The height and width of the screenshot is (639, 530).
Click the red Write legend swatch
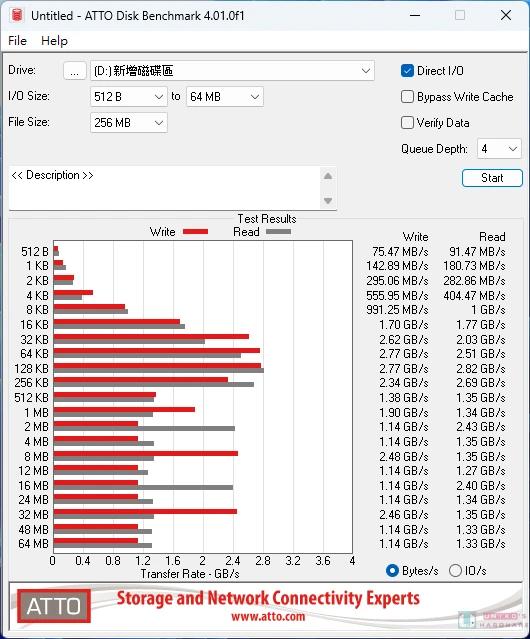pos(196,231)
